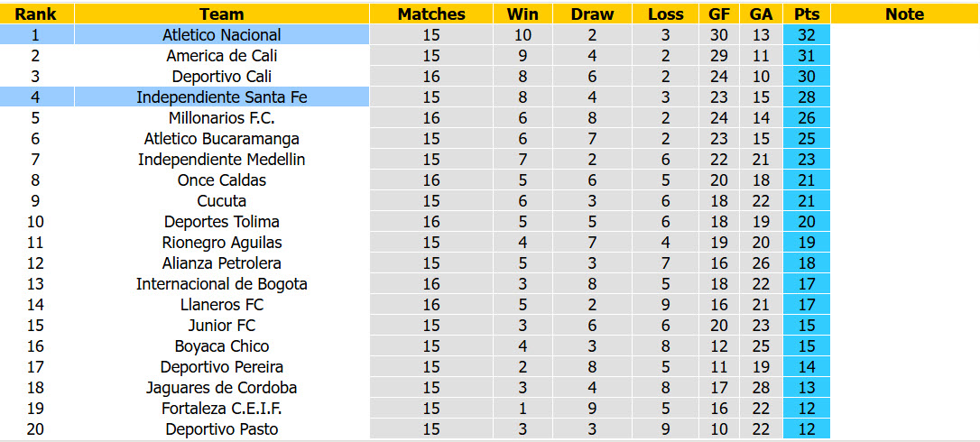Select the Note column header

pos(904,14)
